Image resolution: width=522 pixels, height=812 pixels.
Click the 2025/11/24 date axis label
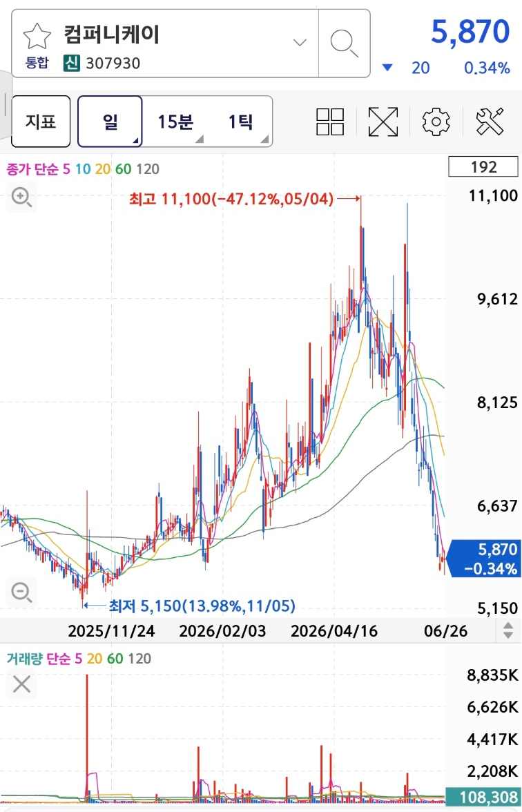tap(111, 631)
